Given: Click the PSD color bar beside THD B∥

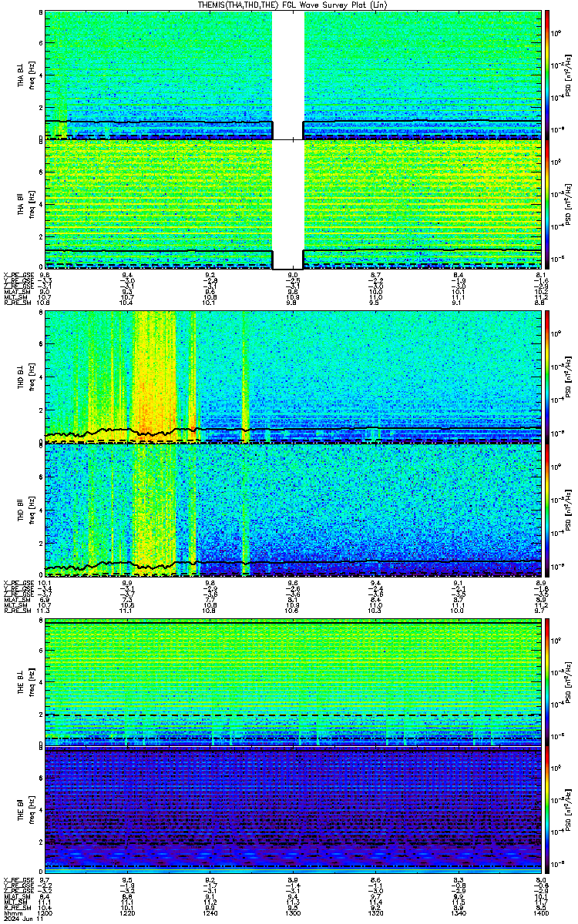Looking at the screenshot, I should pos(547,511).
